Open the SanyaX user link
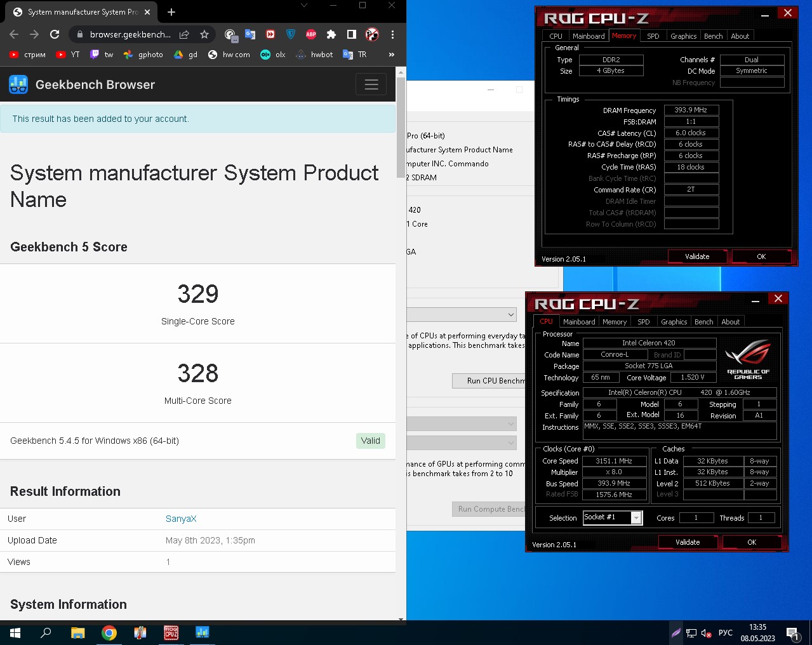This screenshot has height=645, width=812. (x=181, y=519)
